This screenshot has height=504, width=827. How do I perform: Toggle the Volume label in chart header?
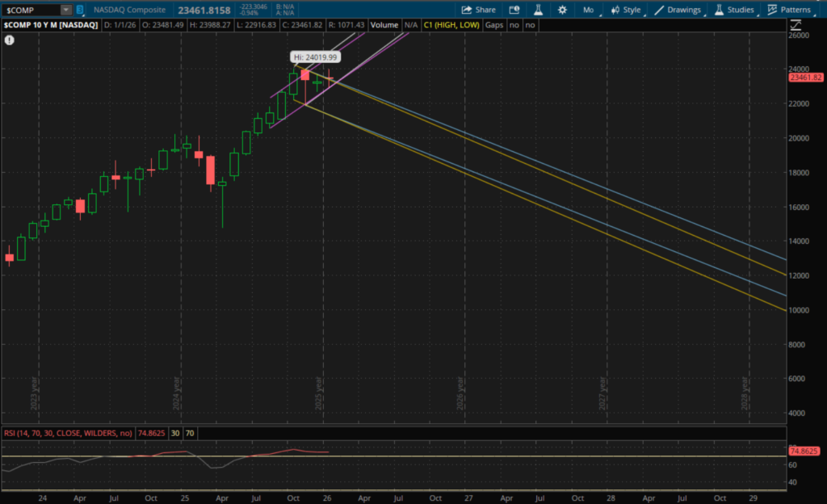point(384,25)
